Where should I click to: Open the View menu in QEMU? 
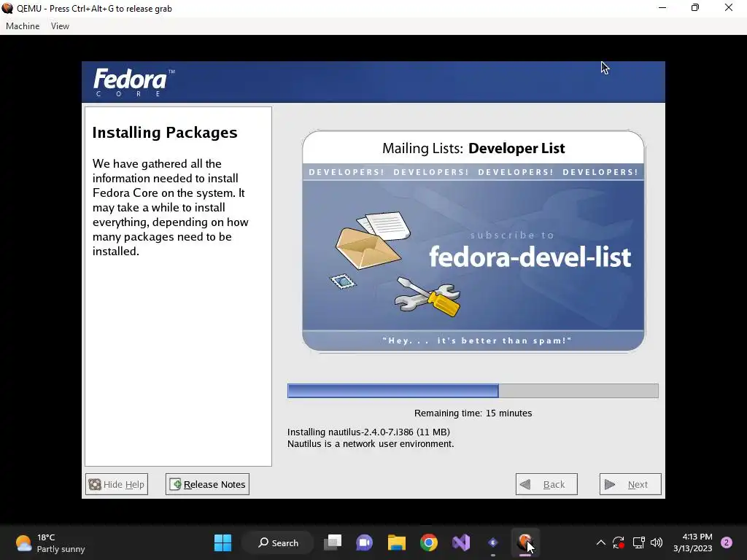(x=60, y=26)
